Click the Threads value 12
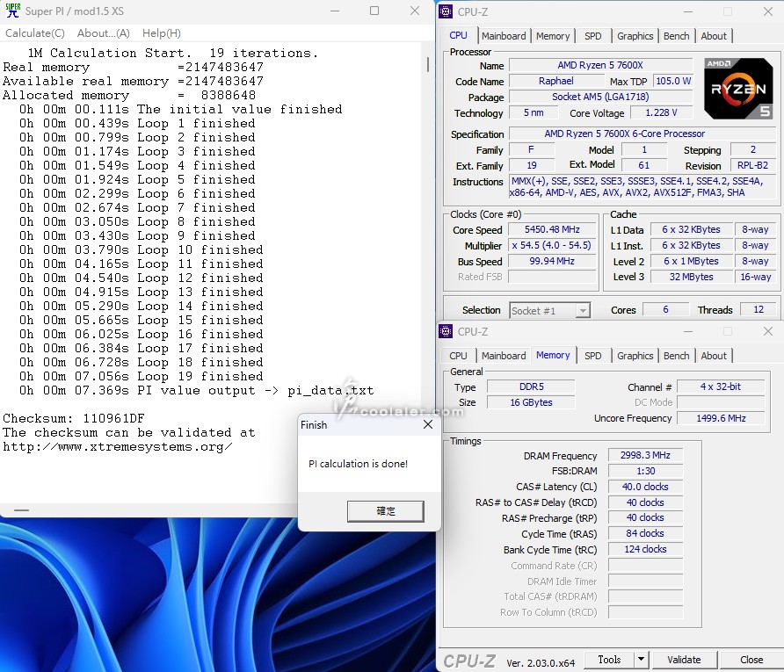Viewport: 784px width, 672px height. (x=758, y=310)
